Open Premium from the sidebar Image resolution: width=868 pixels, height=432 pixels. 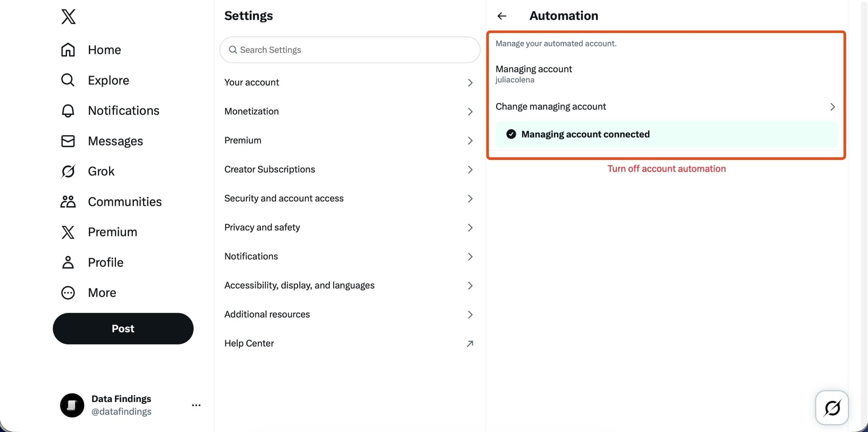68,232
